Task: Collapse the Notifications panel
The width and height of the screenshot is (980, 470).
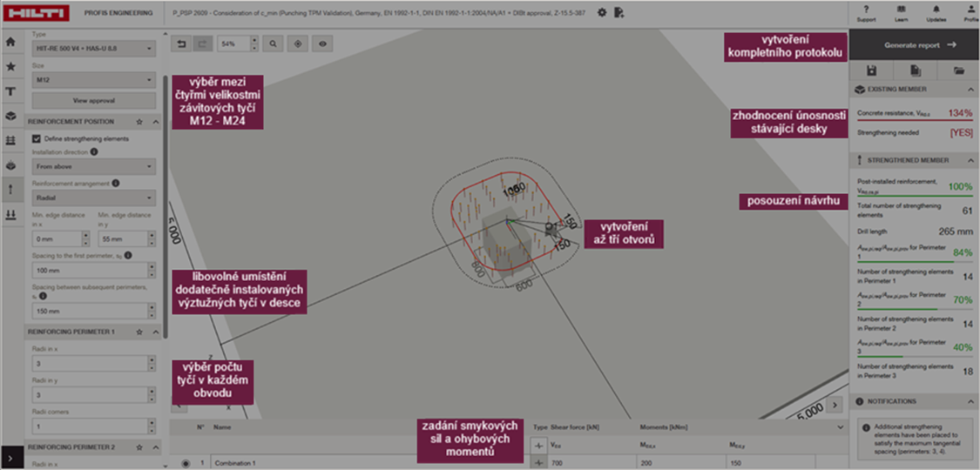Action: click(970, 401)
